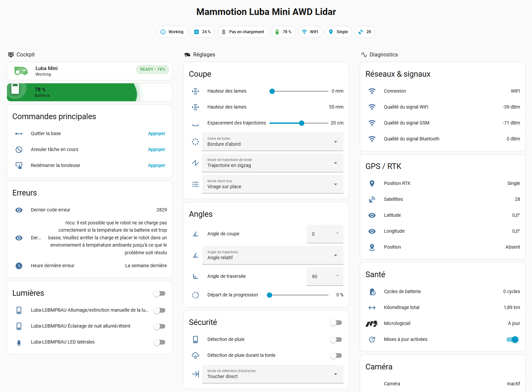Click the blade height icon for Hauteur des lames
This screenshot has height=392, width=532.
point(195,91)
